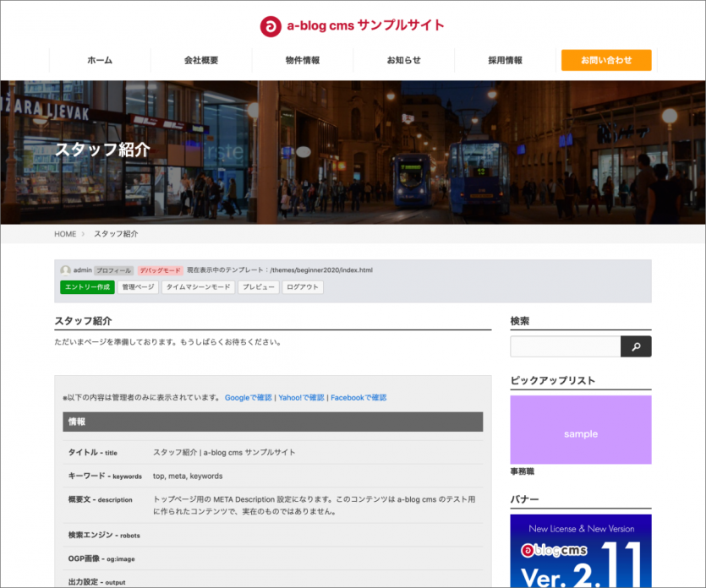This screenshot has height=588, width=706.
Task: Open the ホーム navigation item
Action: [100, 60]
